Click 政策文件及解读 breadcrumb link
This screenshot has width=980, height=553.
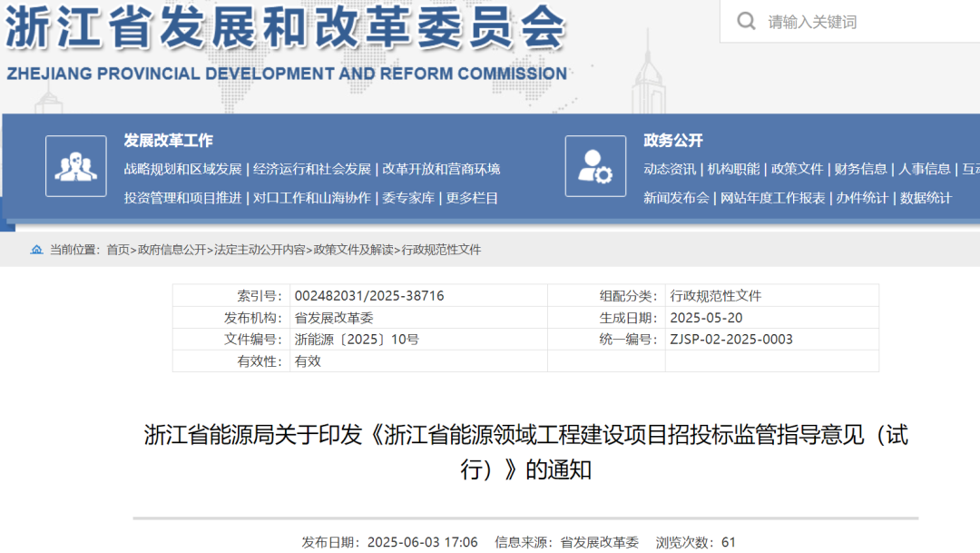point(354,250)
